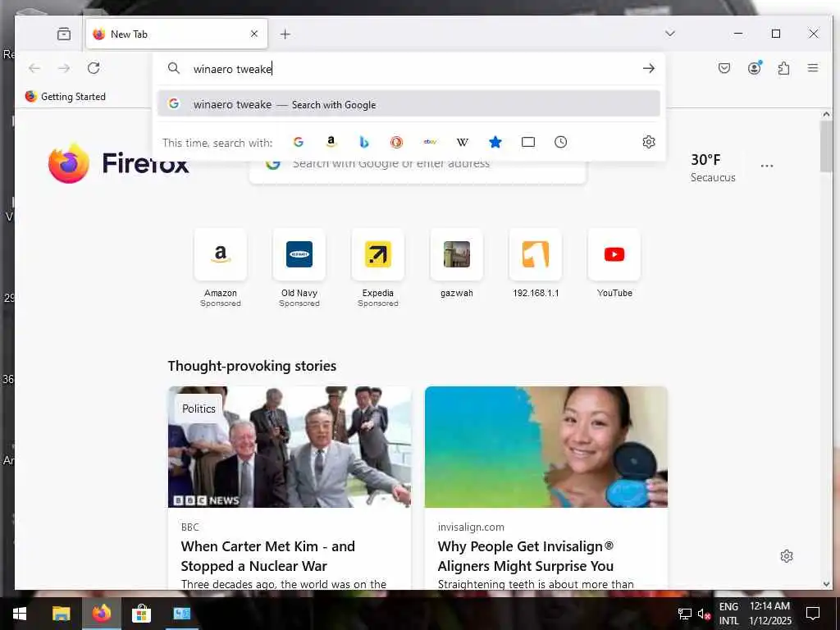Image resolution: width=840 pixels, height=630 pixels.
Task: Open the list all tabs chevron
Action: [669, 34]
